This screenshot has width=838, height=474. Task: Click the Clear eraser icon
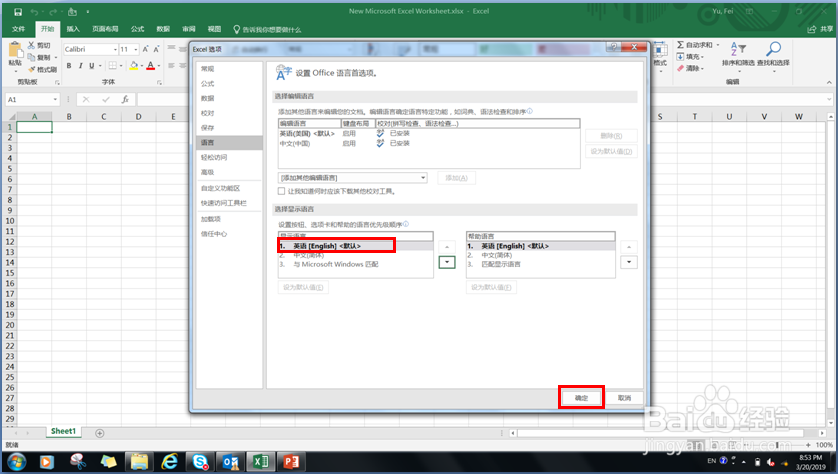pos(680,68)
